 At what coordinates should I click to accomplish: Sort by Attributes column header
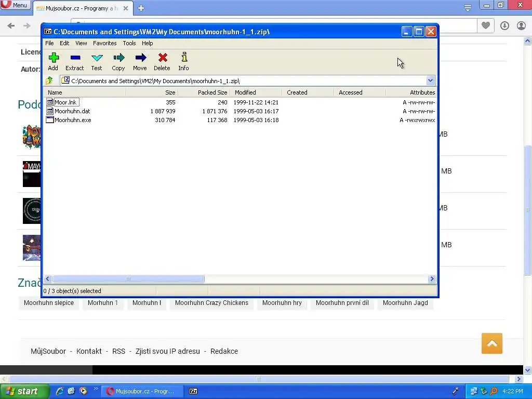[411, 92]
